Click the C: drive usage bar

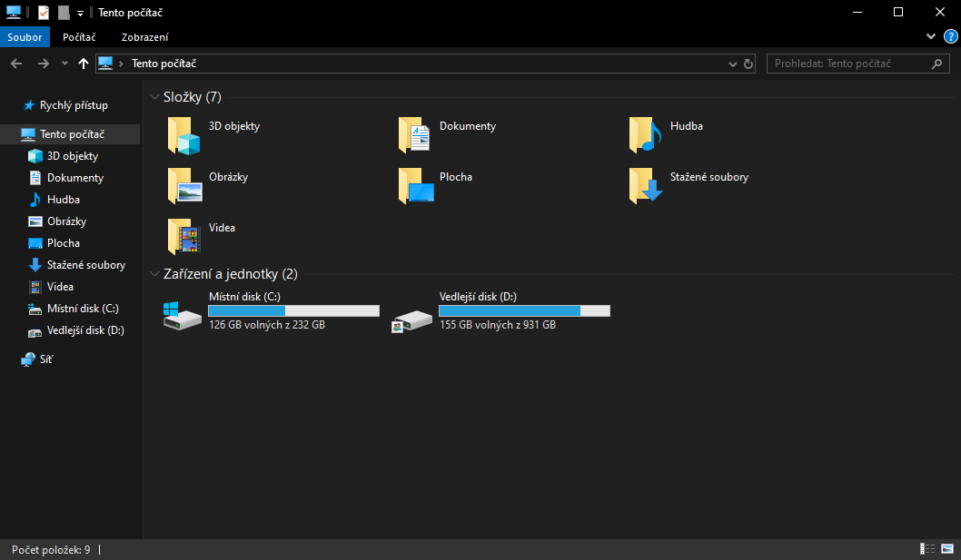[294, 310]
